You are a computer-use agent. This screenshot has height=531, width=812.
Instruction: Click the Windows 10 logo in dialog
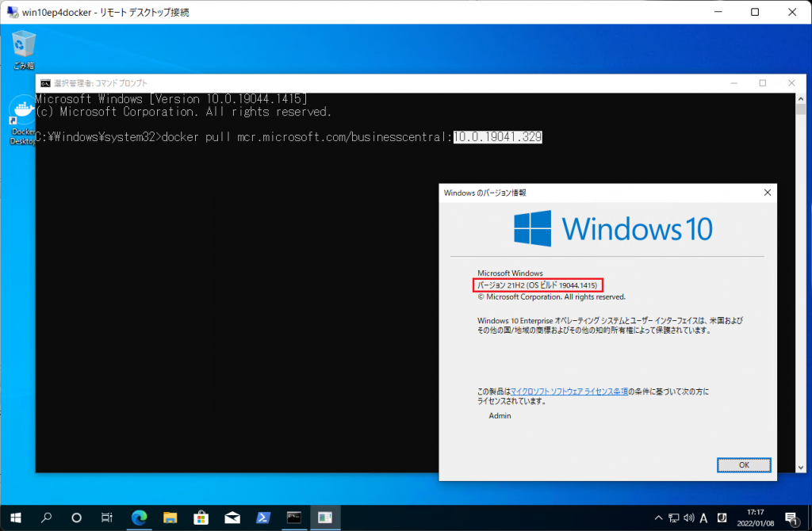[613, 228]
